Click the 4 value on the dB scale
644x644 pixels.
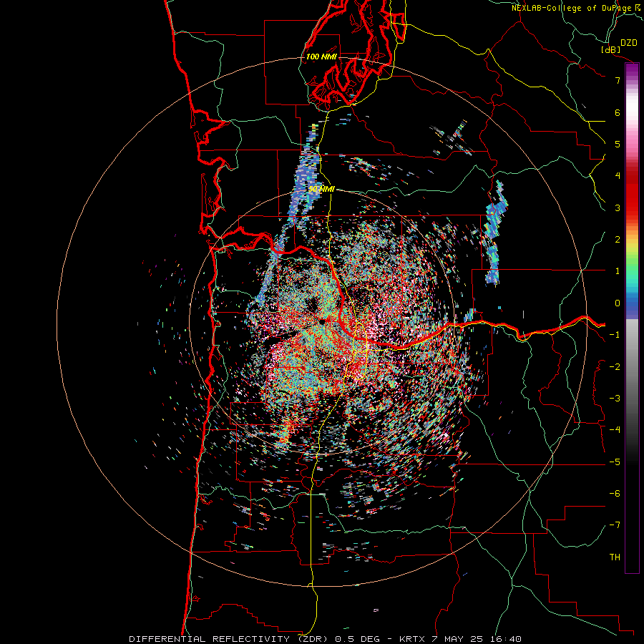coord(618,176)
